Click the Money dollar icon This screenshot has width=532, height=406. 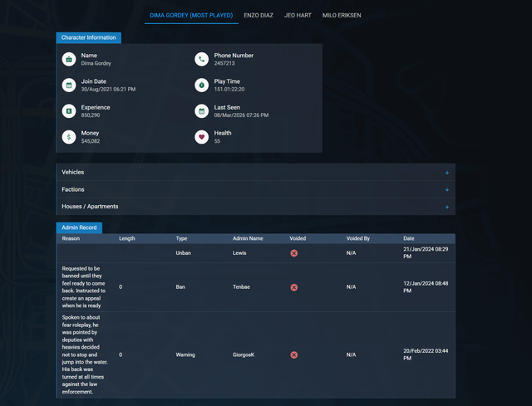tap(69, 137)
